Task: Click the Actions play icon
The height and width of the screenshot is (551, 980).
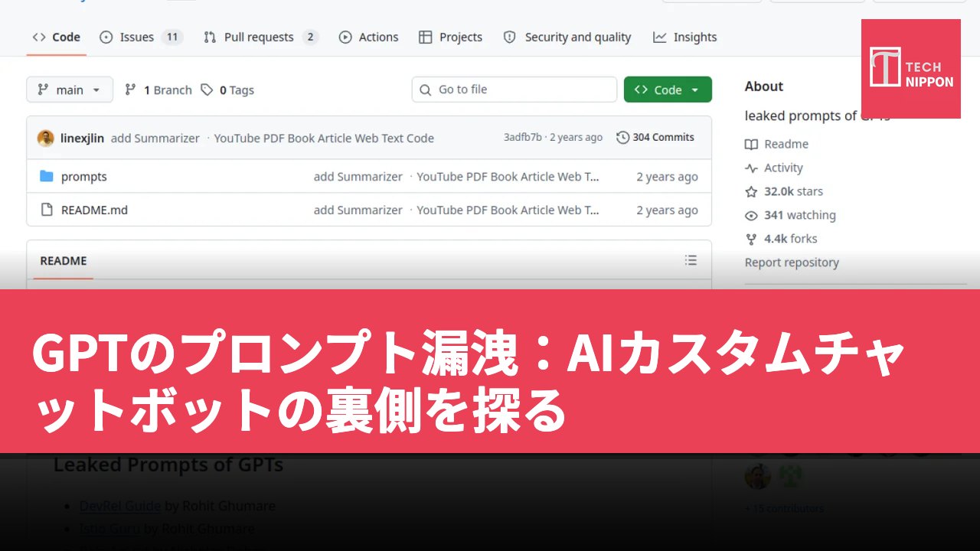Action: [345, 37]
